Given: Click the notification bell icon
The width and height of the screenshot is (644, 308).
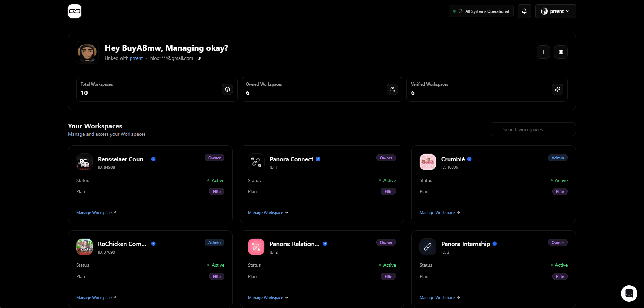Looking at the screenshot, I should point(524,11).
